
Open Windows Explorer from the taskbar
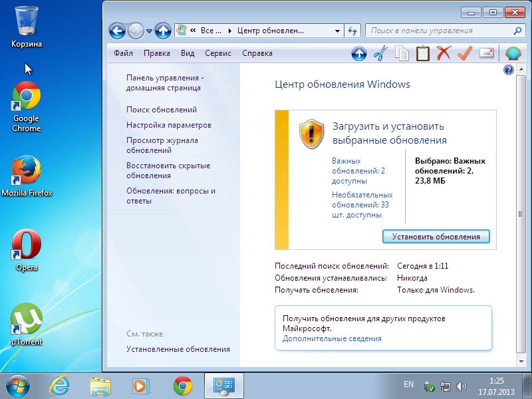pyautogui.click(x=100, y=386)
